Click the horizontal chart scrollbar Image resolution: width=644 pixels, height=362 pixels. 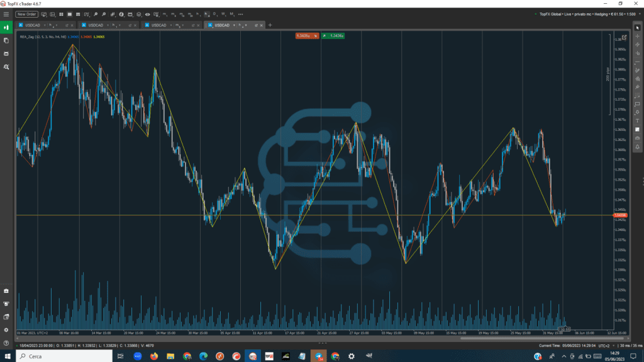click(542, 338)
